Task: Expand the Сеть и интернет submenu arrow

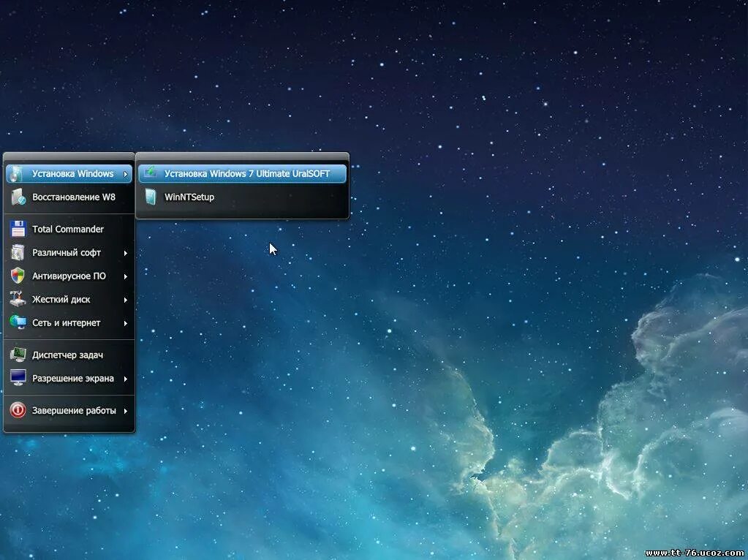Action: coord(126,323)
